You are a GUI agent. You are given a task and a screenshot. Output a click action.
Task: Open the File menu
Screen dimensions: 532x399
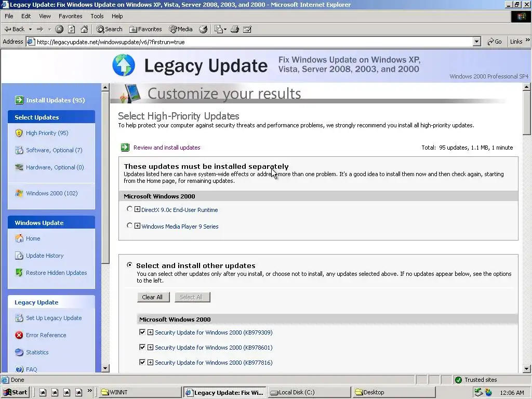[9, 16]
